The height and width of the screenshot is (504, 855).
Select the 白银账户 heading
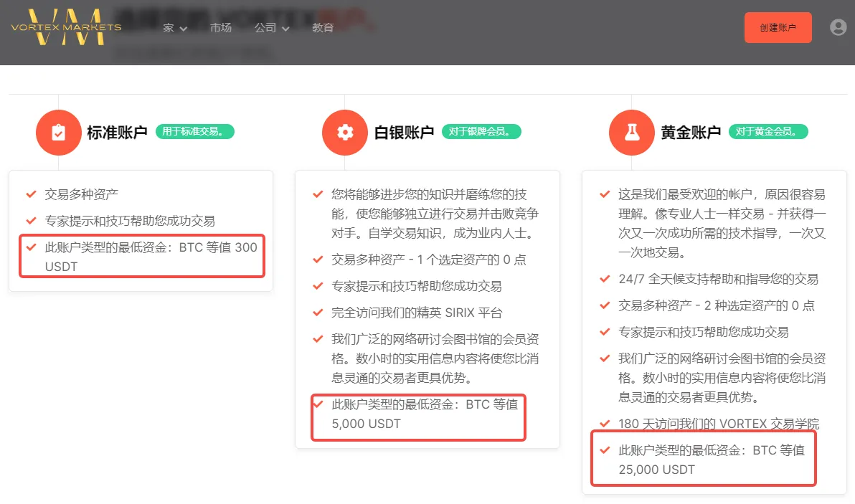[x=404, y=133]
